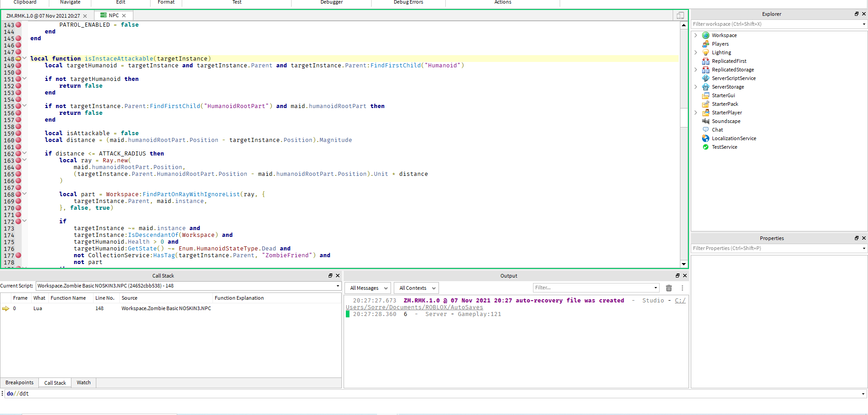Switch to NPC script tab
868x415 pixels.
pos(113,15)
